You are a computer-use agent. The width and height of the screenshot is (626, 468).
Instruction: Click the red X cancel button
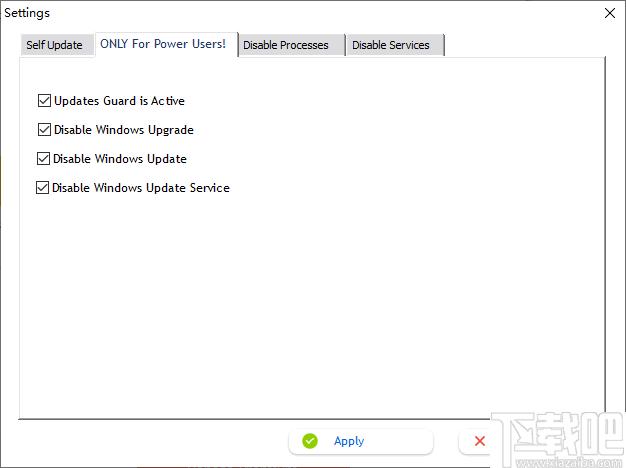(480, 441)
